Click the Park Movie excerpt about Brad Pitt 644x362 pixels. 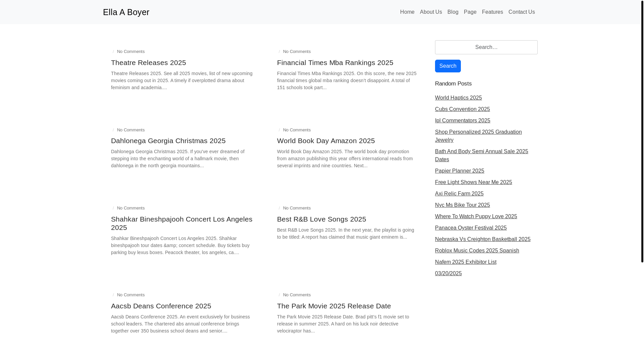pos(343,324)
